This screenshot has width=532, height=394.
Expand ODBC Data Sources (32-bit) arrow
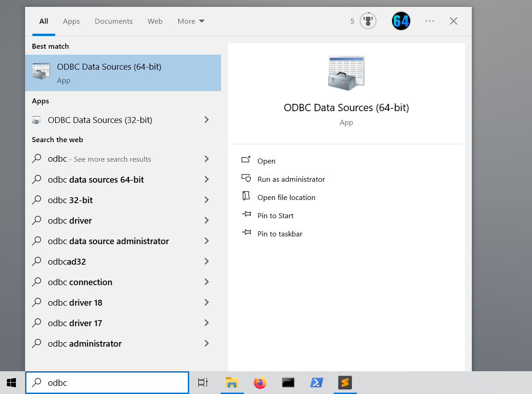tap(207, 120)
